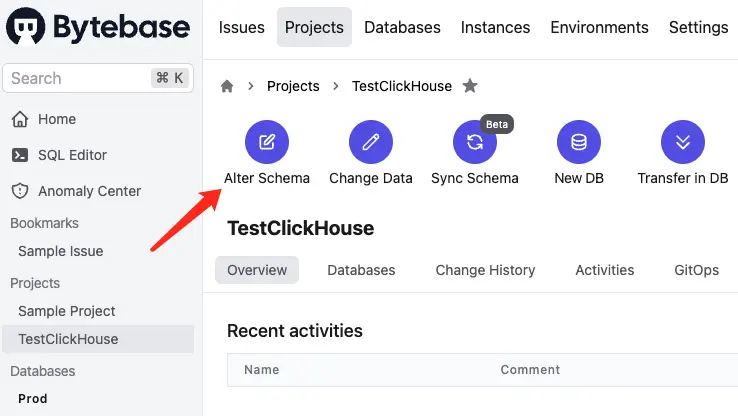The image size is (738, 416).
Task: Open the Databases top navigation item
Action: (x=402, y=27)
